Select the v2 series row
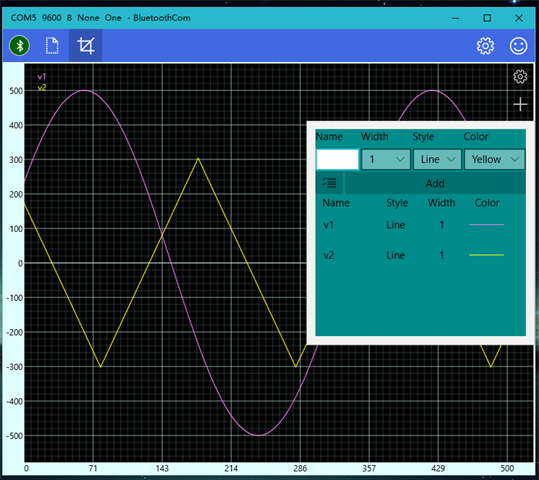The width and height of the screenshot is (539, 480). coord(420,255)
